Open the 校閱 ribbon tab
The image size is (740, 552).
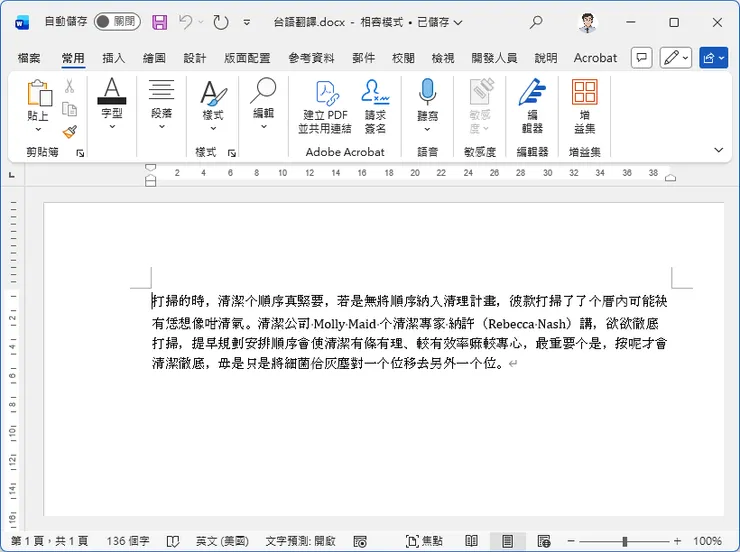(x=403, y=58)
